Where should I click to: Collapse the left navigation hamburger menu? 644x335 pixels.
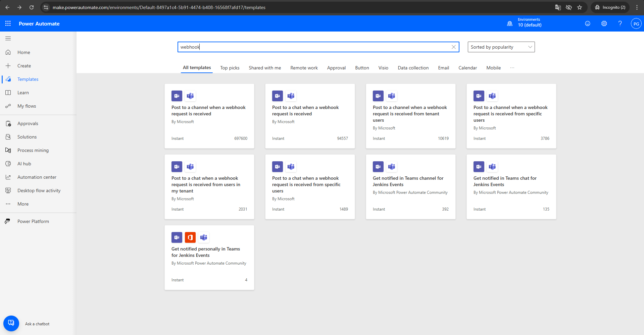pos(8,39)
